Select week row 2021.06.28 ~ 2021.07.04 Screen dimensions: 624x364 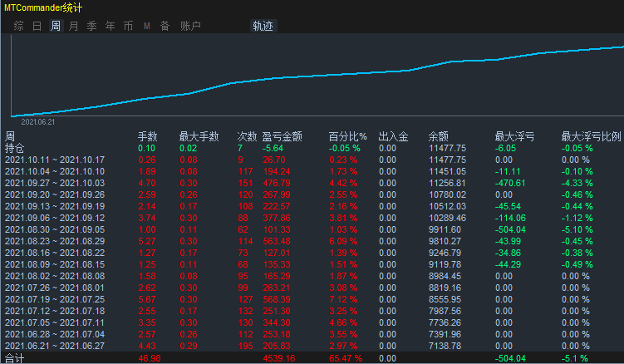tap(312, 334)
